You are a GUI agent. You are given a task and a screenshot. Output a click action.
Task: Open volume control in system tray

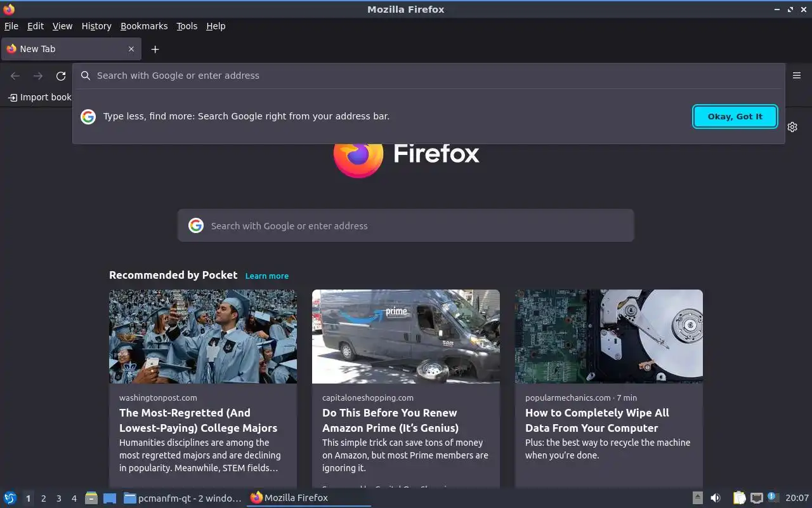716,498
